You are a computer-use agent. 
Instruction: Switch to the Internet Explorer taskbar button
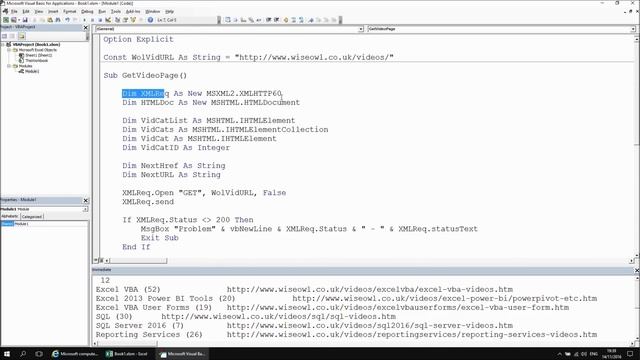(x=76, y=354)
